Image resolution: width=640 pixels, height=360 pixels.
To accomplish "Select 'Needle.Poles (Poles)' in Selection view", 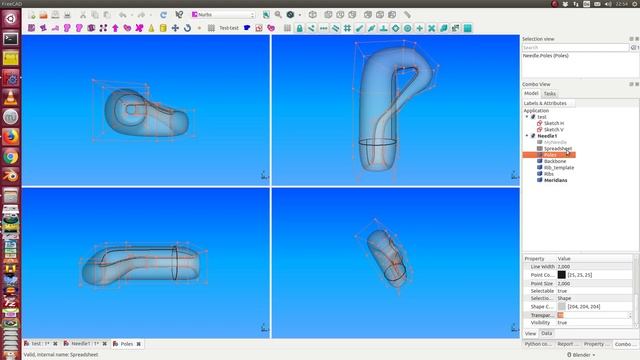I will coord(546,56).
